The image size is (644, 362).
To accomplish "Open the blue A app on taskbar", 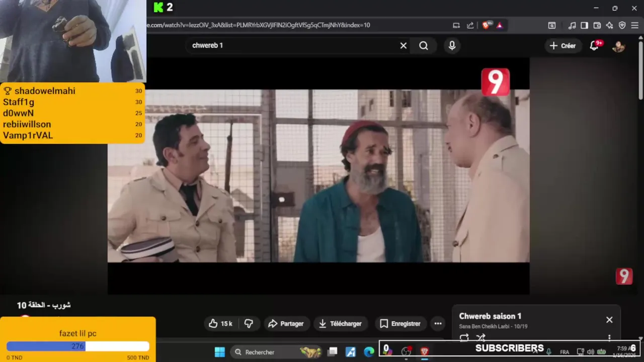I will (351, 352).
